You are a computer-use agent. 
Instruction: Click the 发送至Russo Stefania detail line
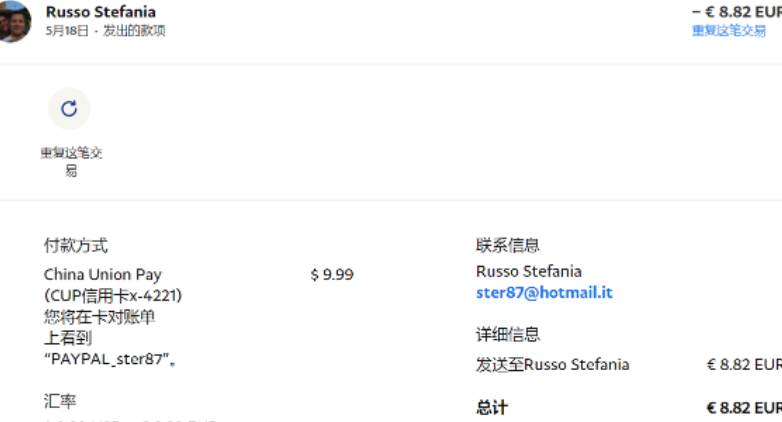(553, 365)
